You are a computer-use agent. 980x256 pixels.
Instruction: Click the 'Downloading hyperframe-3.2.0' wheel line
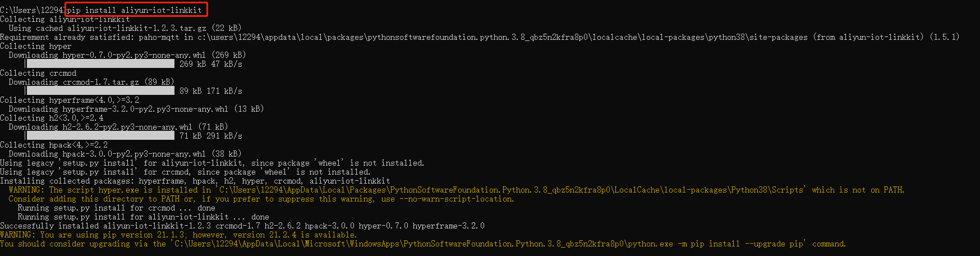(136, 109)
